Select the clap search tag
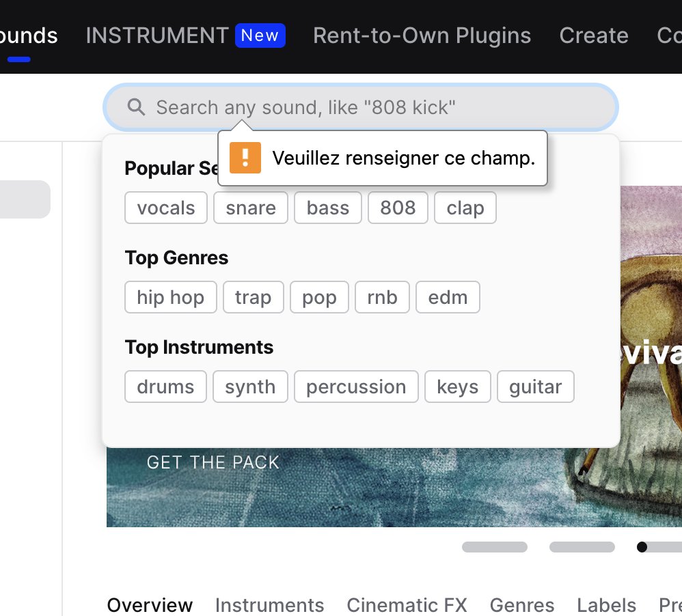682x616 pixels. [x=465, y=208]
